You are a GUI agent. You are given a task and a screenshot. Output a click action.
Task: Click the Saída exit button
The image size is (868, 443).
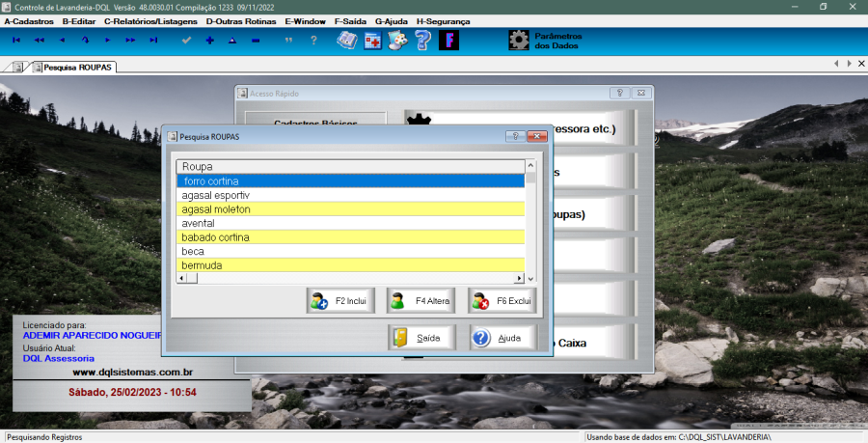[420, 338]
